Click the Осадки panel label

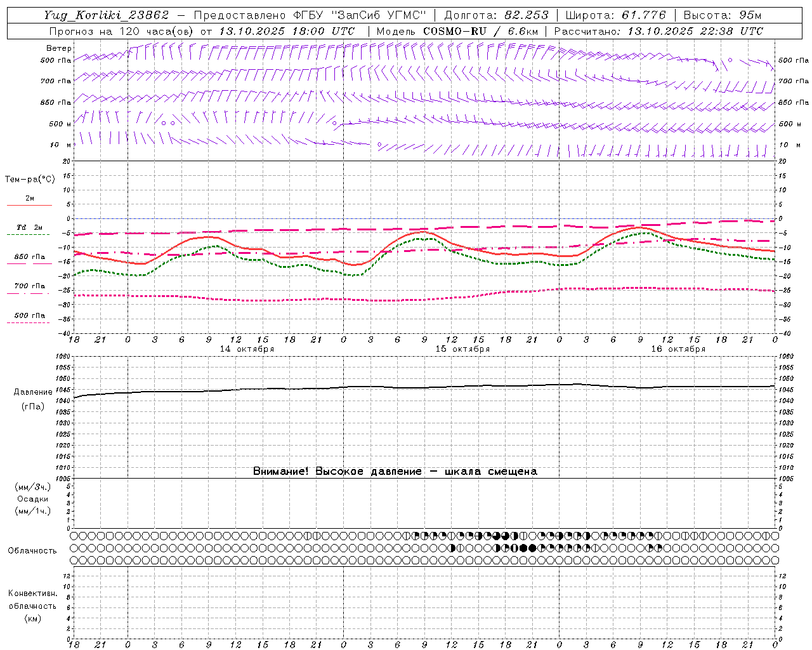33,500
